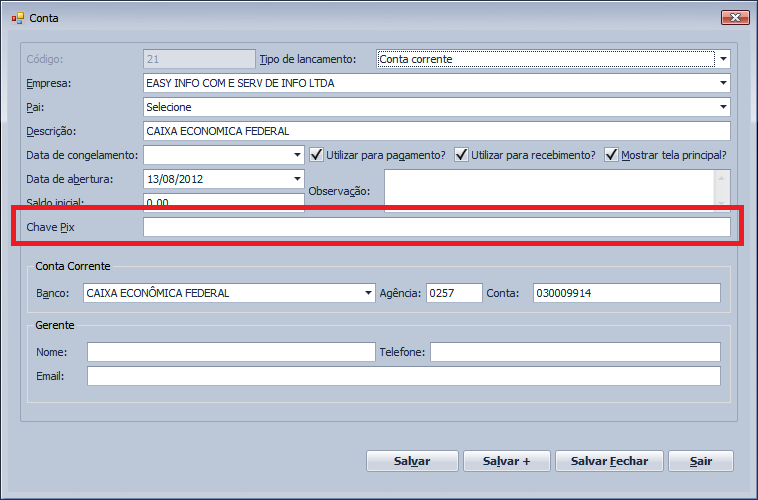Click the Saldo inicial field
This screenshot has height=500, width=758.
(x=224, y=203)
